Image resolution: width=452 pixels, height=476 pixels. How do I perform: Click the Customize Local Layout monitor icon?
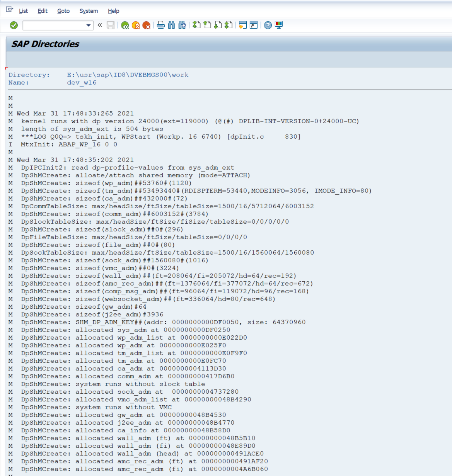[x=279, y=25]
